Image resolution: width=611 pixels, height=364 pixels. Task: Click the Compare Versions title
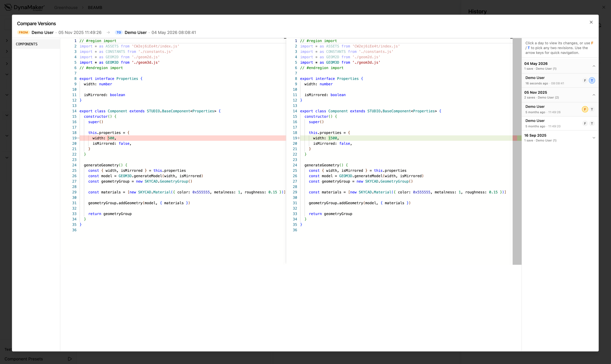pyautogui.click(x=36, y=23)
